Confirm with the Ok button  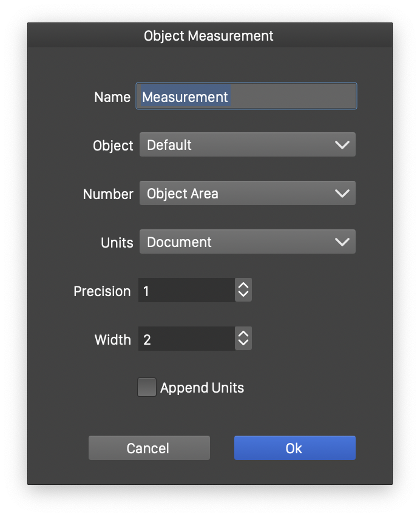294,448
